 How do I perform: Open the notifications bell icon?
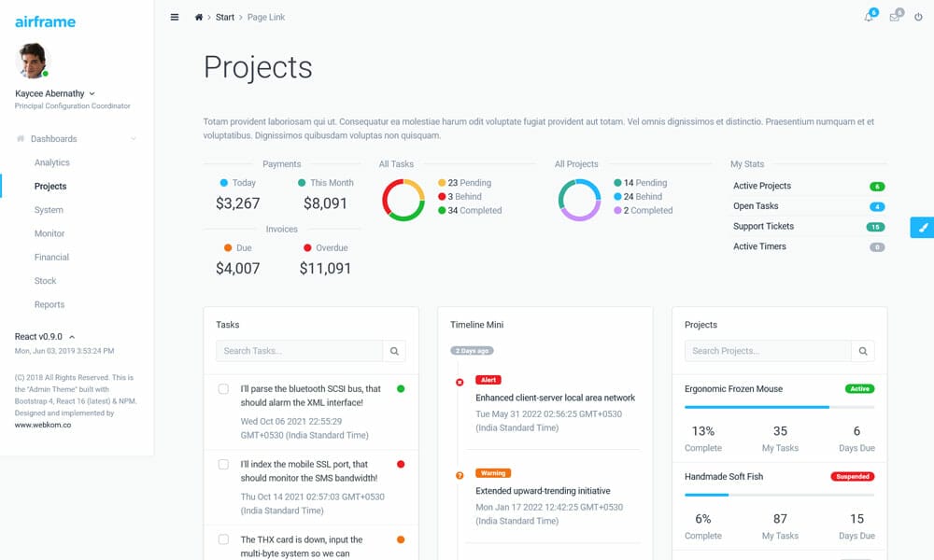click(x=869, y=17)
